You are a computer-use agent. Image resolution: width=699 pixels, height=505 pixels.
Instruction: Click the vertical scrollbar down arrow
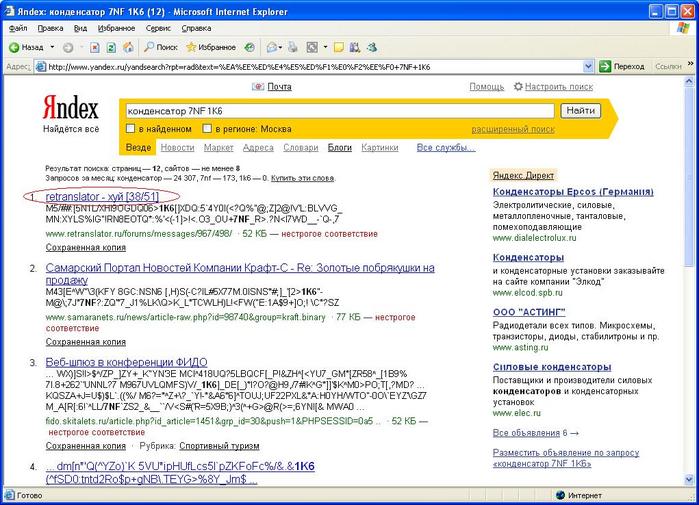tap(691, 478)
